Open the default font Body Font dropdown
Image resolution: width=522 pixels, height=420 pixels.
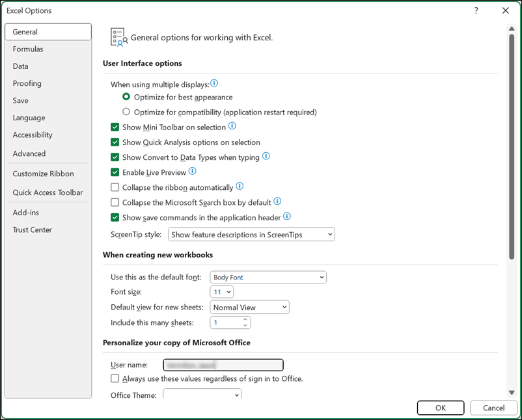(x=268, y=277)
